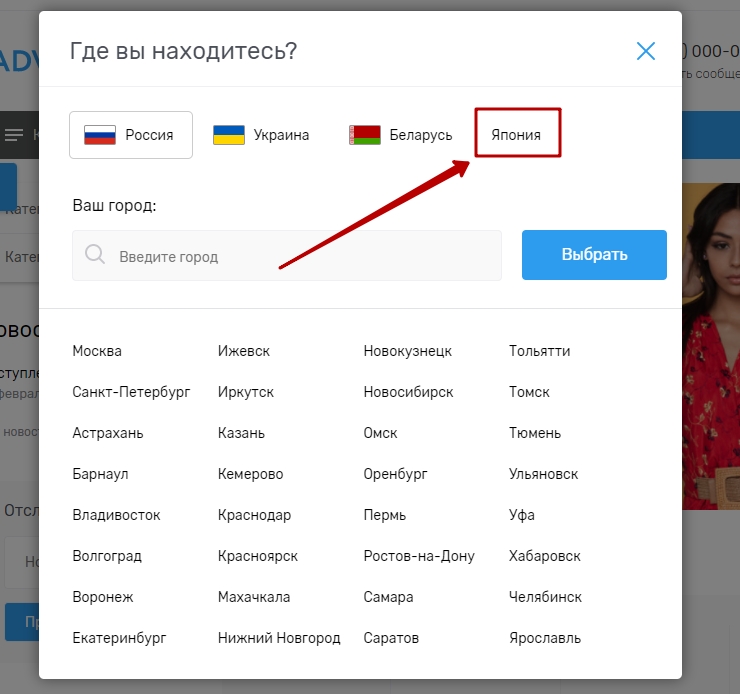This screenshot has width=740, height=694.
Task: Choose the city Новосибирск
Action: coord(408,392)
